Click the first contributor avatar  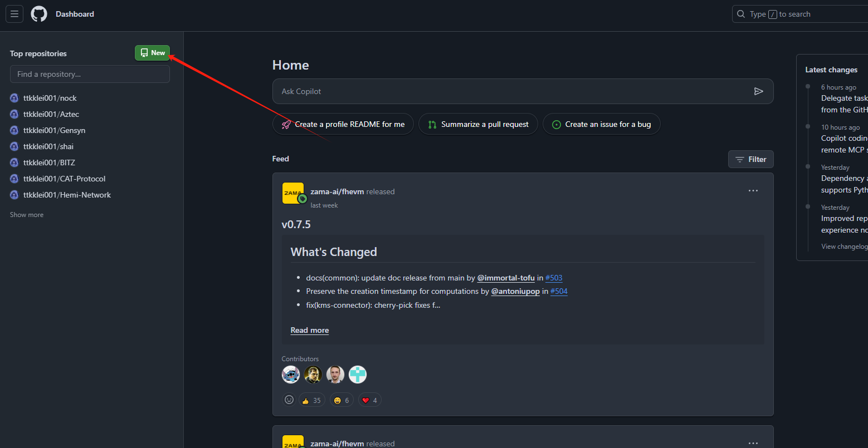(291, 375)
